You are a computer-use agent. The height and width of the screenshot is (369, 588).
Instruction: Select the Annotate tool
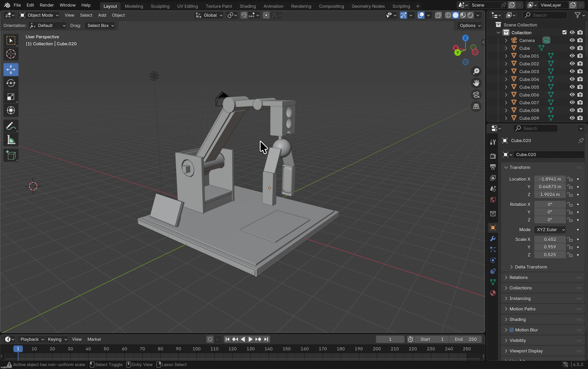coord(11,125)
